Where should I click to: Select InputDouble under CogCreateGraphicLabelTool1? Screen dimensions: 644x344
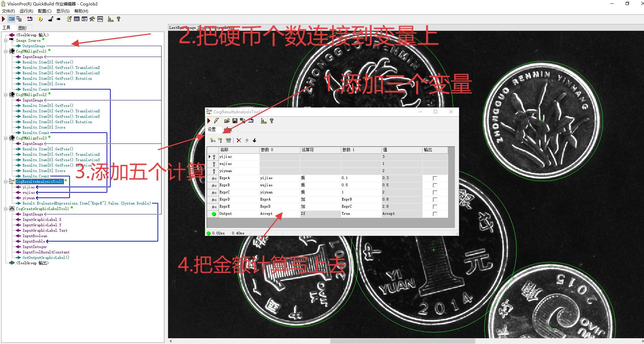point(34,241)
